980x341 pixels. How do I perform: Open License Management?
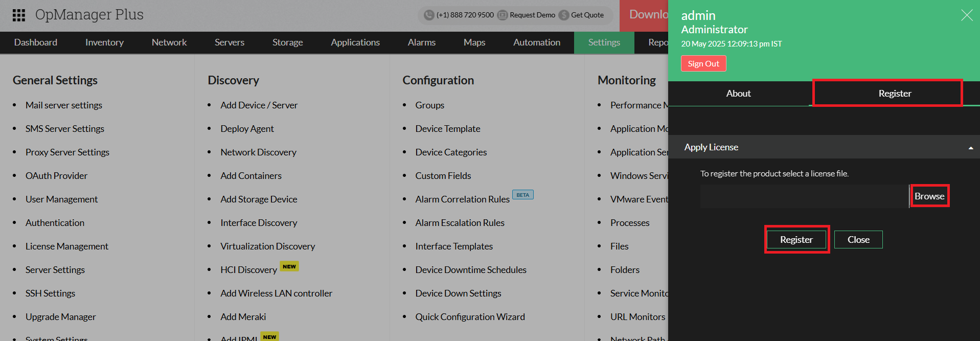pos(67,246)
